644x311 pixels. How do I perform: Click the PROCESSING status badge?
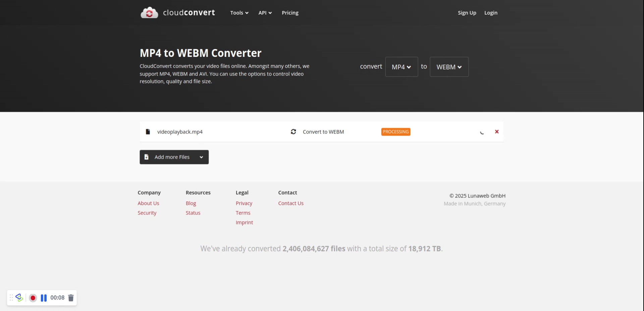click(395, 132)
